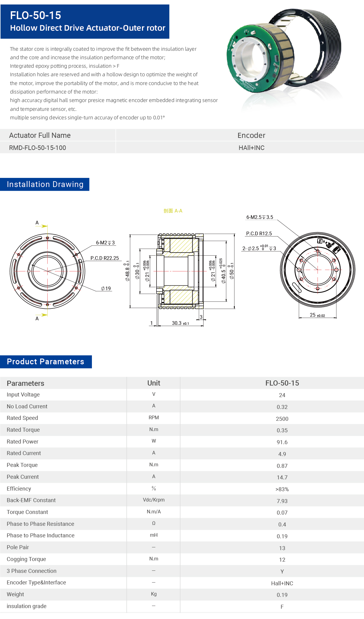Click the rear view drawing with P.C.D R12.5
Screen dimensions: 364x619
(318, 270)
